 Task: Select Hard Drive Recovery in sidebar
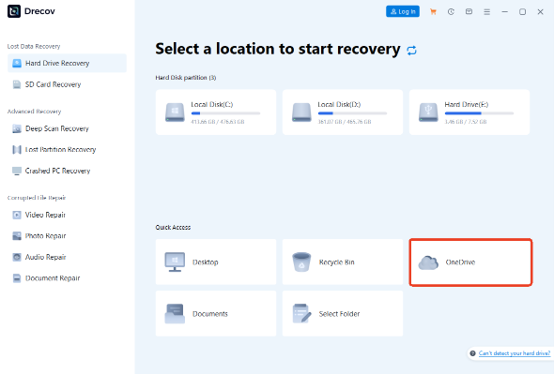pos(67,63)
